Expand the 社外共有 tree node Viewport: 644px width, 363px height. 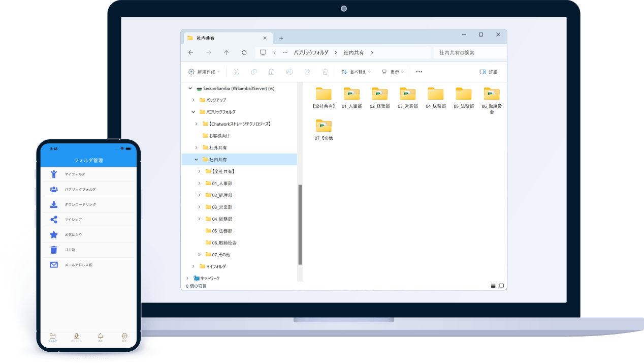197,147
